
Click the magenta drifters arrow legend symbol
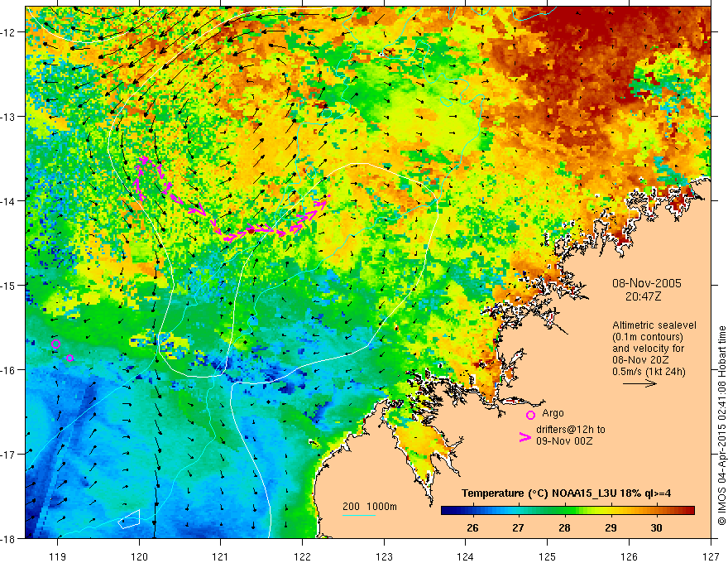524,437
